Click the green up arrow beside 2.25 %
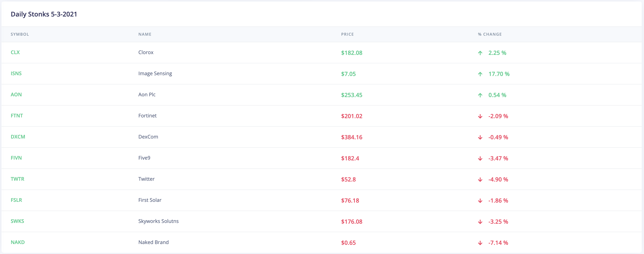 (x=480, y=53)
